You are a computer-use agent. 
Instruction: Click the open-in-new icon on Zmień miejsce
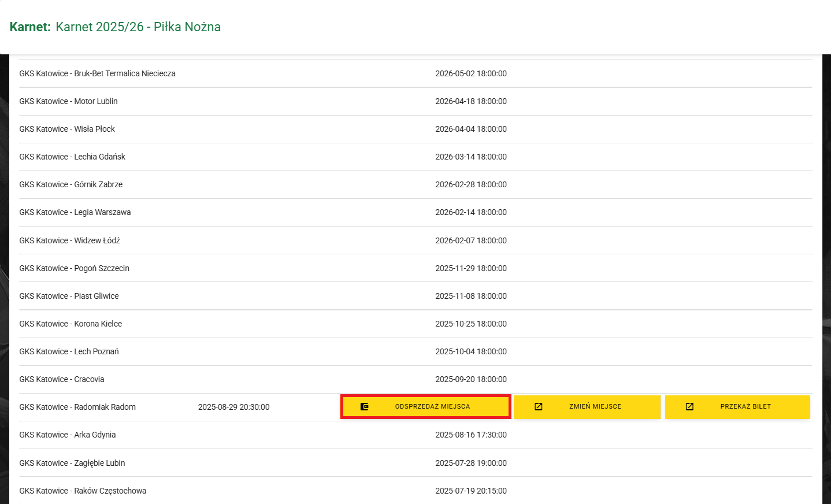[x=539, y=407]
